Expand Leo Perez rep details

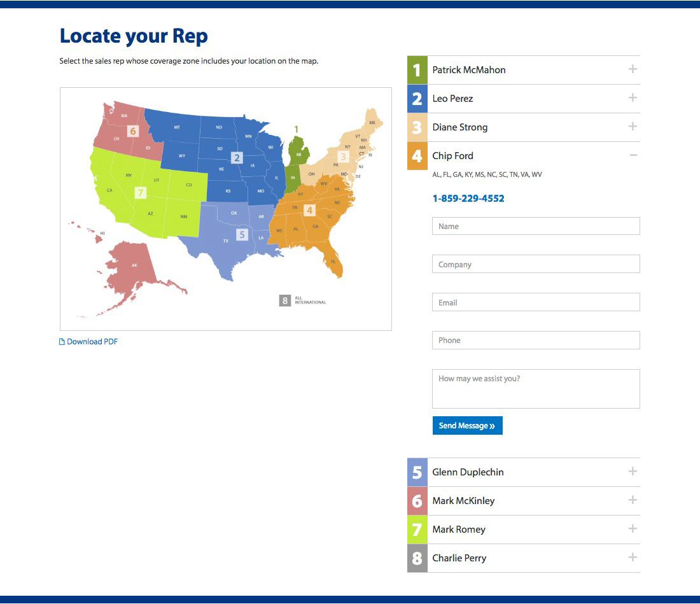pyautogui.click(x=633, y=98)
